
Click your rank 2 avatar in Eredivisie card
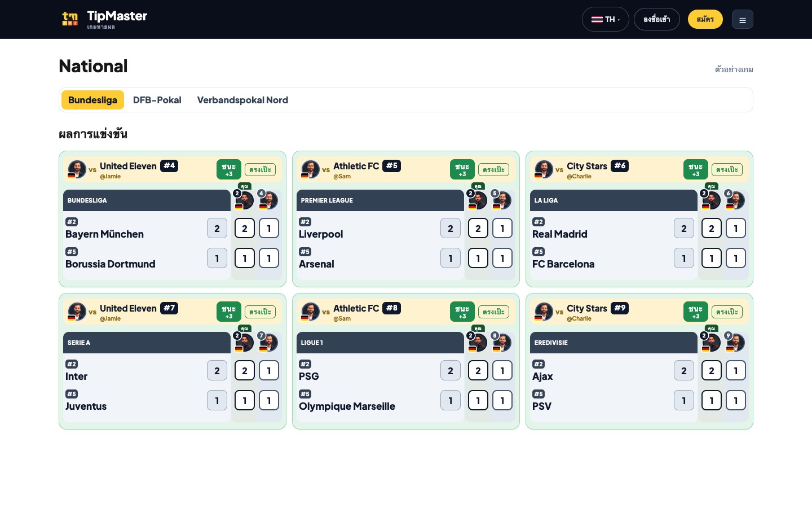711,342
